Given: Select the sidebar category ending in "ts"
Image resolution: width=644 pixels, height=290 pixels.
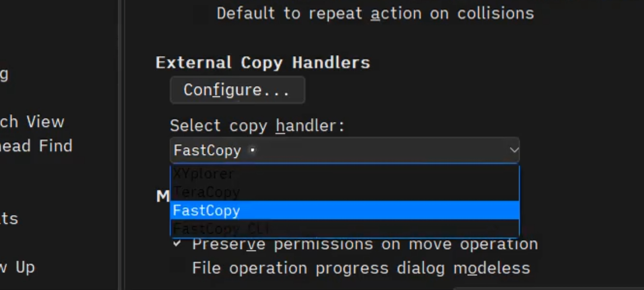Looking at the screenshot, I should tap(9, 219).
